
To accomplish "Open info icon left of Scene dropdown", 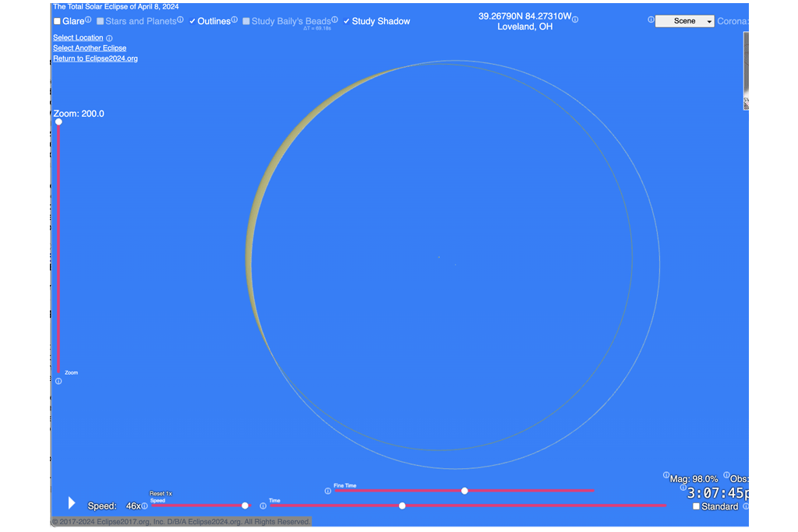I will 651,19.
